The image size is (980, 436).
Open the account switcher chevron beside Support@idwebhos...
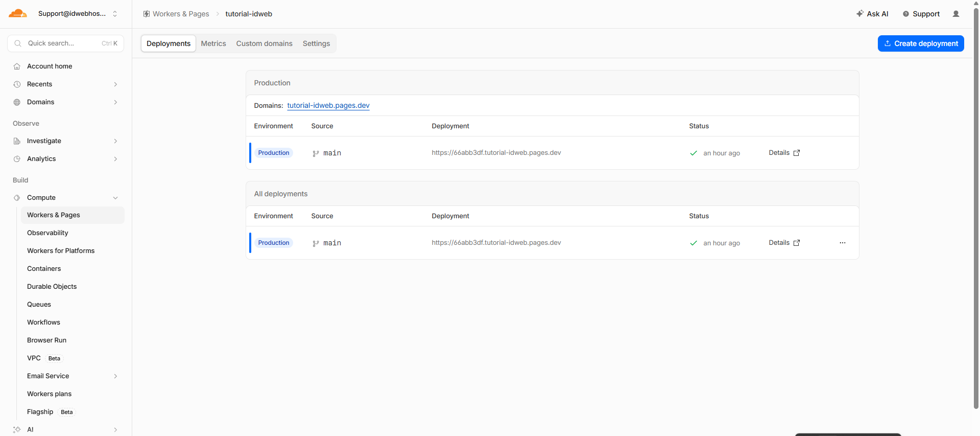coord(115,14)
